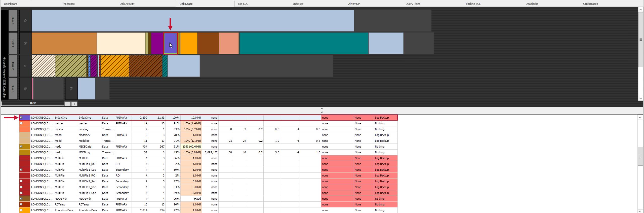The height and width of the screenshot is (213, 644).
Task: Click the MultiFile1_RO file name cell
Action: coord(89,164)
